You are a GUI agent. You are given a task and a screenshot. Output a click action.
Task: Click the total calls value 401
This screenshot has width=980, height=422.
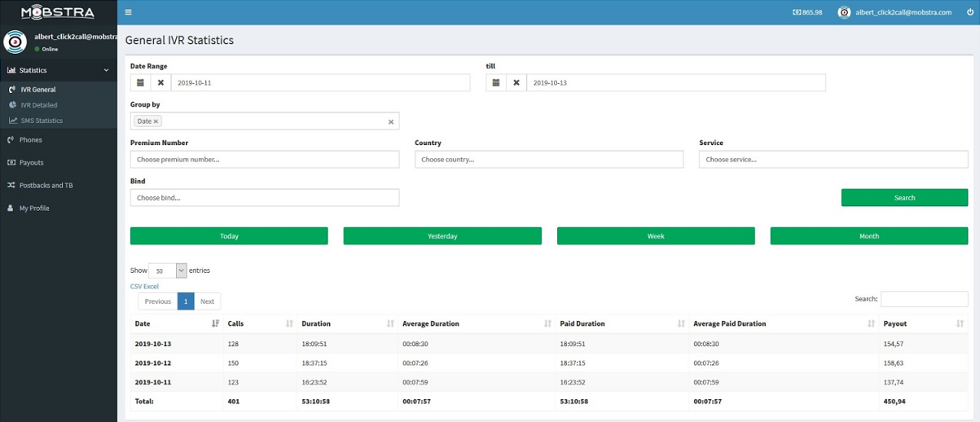click(234, 401)
